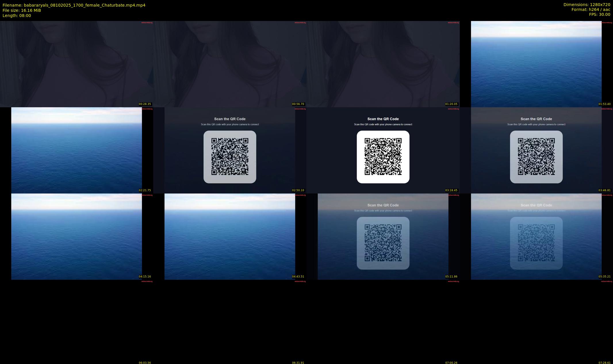Open the thumbnail at 01:20.05
The image size is (613, 364).
coord(383,64)
